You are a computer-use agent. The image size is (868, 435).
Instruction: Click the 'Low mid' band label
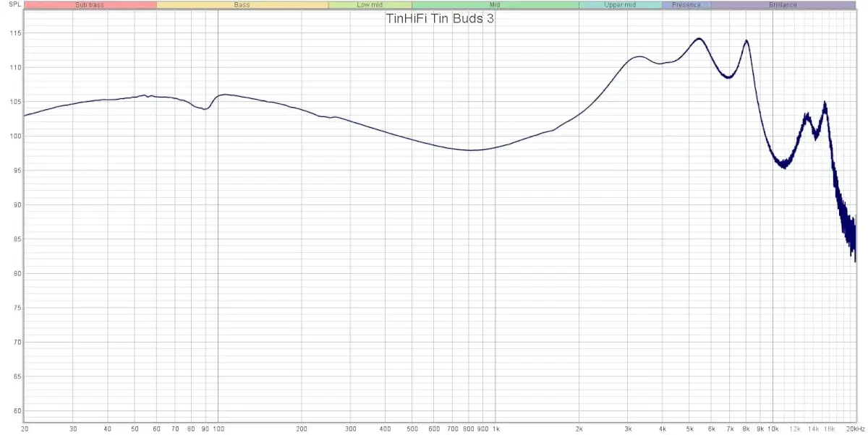[x=370, y=4]
